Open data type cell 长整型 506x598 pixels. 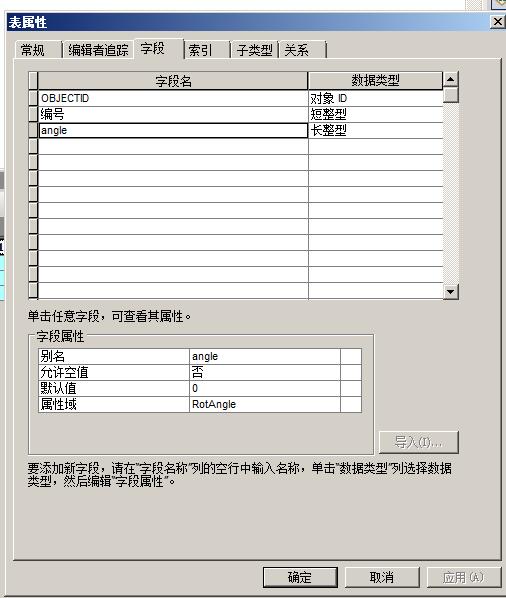[x=376, y=130]
